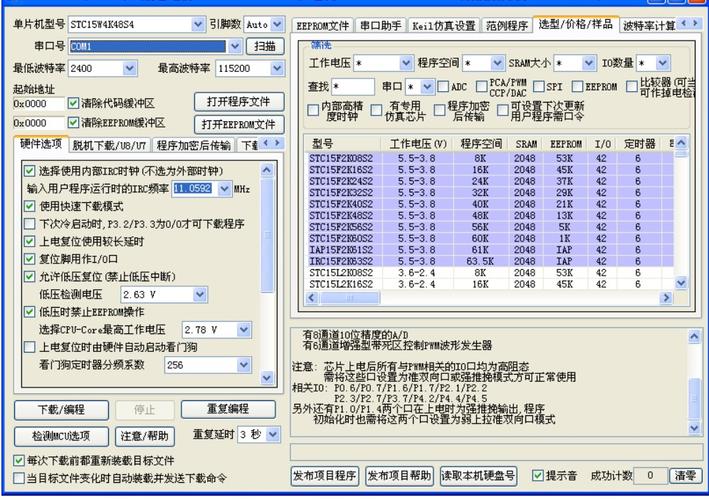Enable 上电复位时由硬件自动启动看门狗 checkbox
The image size is (709, 500).
29,347
